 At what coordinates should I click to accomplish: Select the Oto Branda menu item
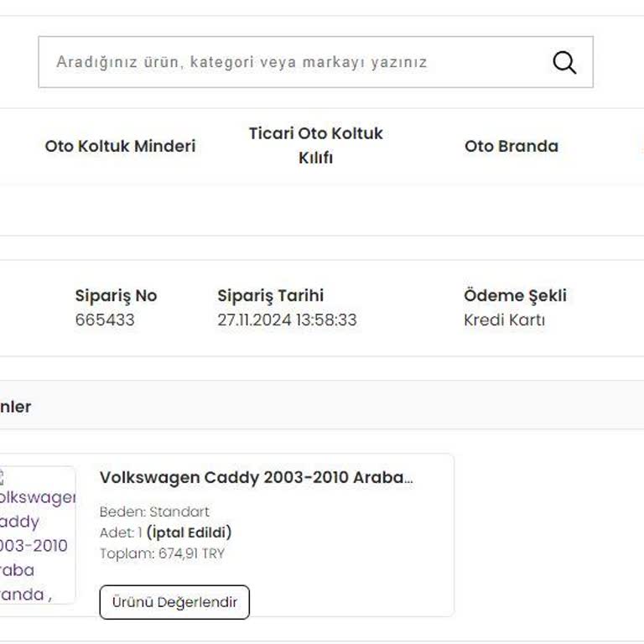[x=511, y=146]
